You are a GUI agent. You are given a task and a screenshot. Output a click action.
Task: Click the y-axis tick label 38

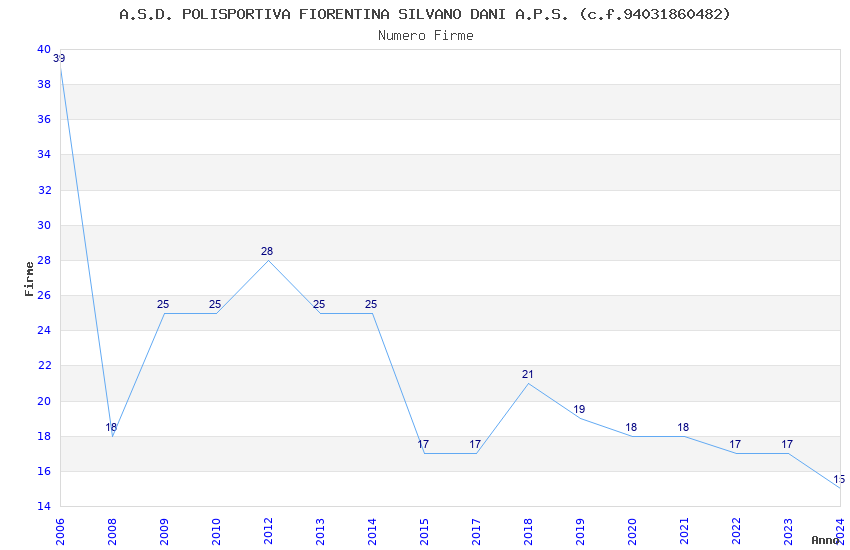click(44, 85)
